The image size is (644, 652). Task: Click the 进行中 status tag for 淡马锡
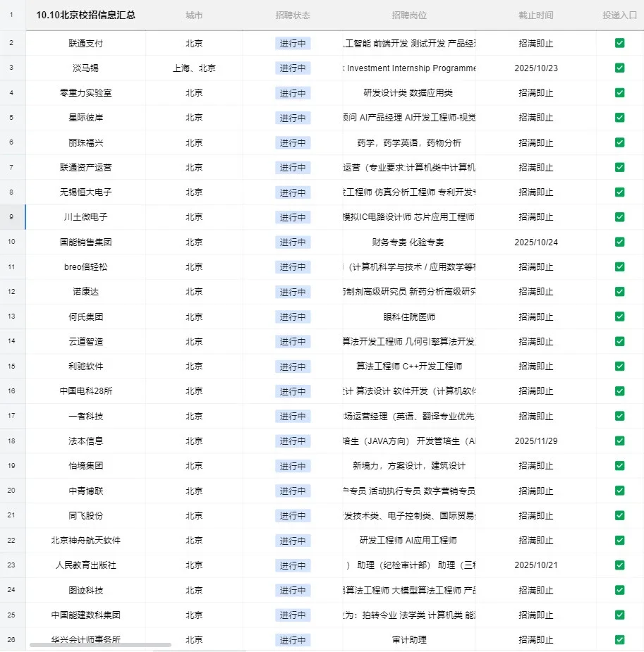tap(293, 68)
